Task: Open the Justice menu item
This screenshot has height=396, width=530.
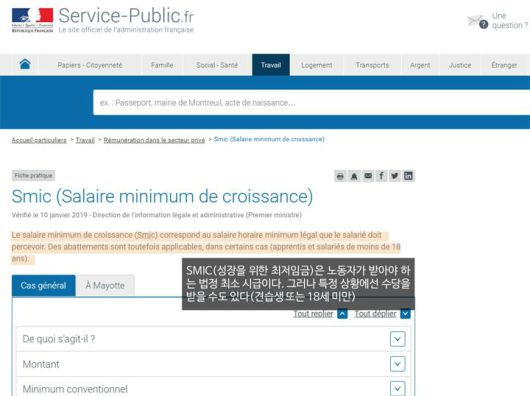Action: tap(460, 65)
